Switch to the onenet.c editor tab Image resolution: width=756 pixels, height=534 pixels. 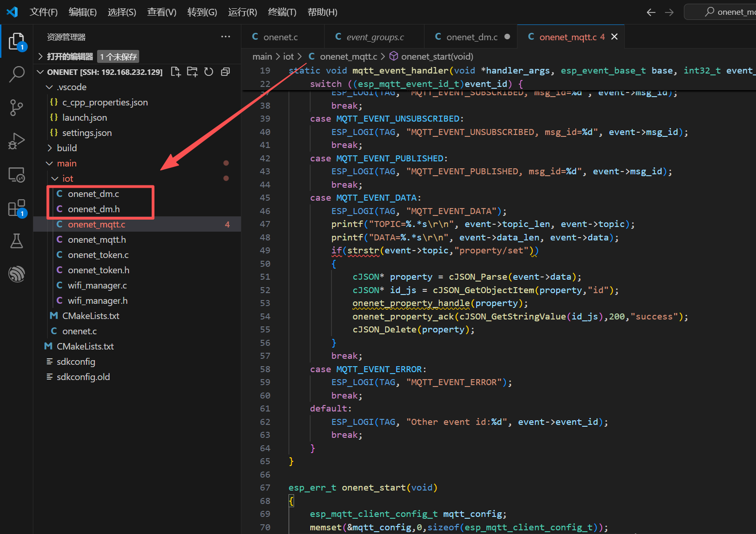(283, 37)
